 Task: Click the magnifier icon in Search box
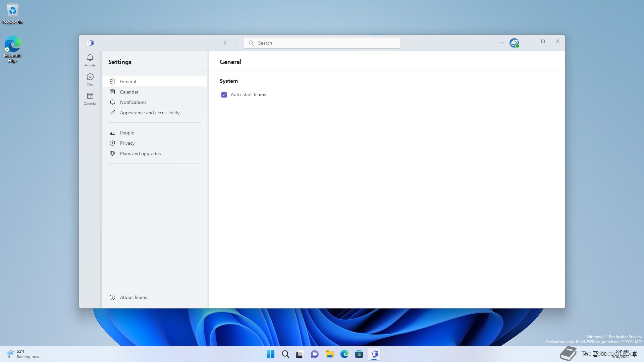(251, 43)
